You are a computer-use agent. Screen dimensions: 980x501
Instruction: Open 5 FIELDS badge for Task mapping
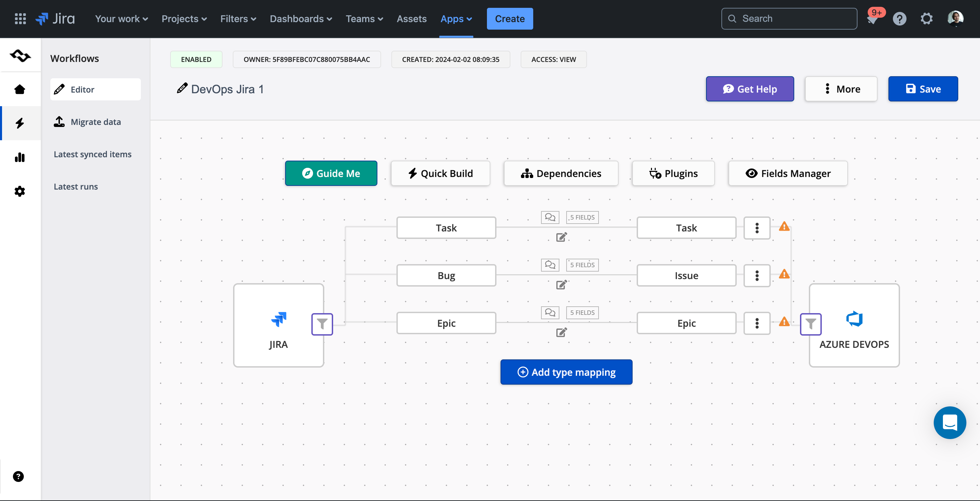(x=583, y=217)
